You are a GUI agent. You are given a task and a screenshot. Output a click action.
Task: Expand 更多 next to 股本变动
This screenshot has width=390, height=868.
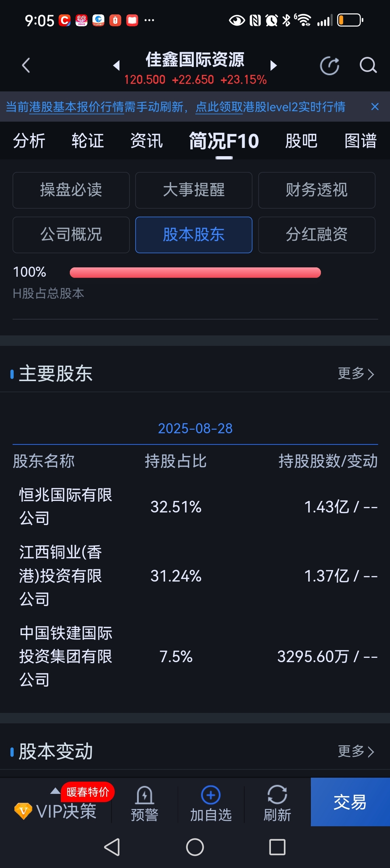pos(356,751)
